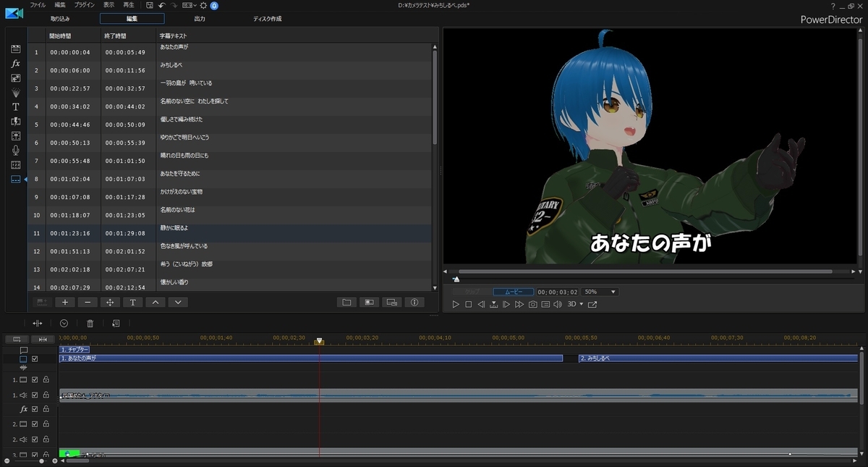
Task: Delete the selected clip with the trash icon
Action: coord(90,323)
